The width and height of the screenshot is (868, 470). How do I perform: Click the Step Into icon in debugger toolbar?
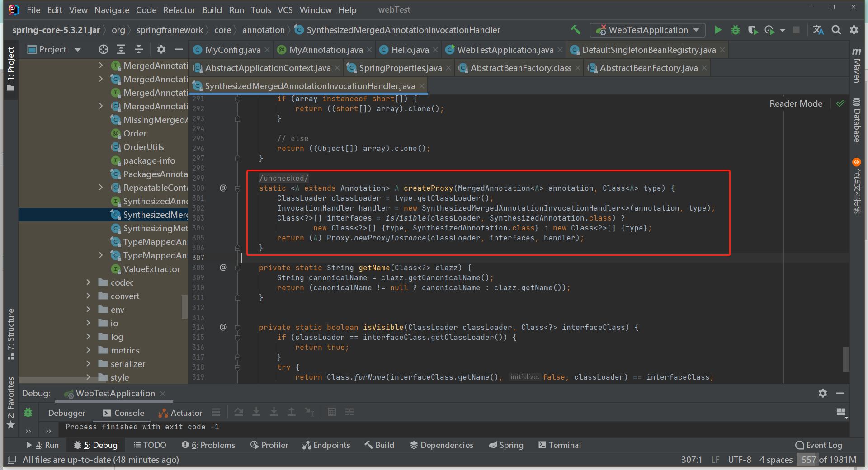tap(256, 412)
